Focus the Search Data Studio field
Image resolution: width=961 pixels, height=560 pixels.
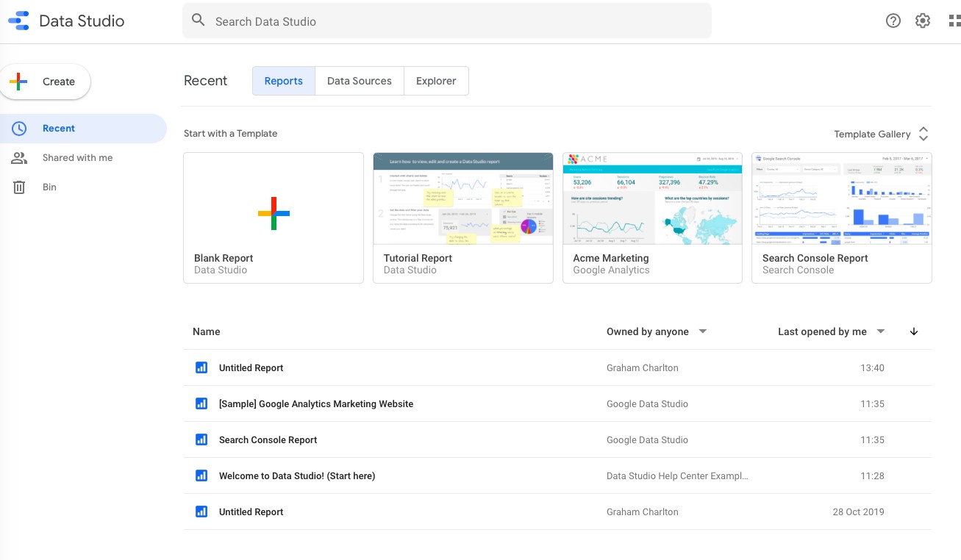(447, 21)
